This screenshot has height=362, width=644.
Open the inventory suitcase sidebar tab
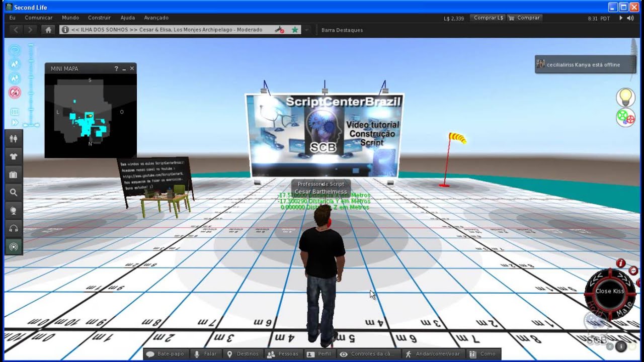click(x=14, y=174)
